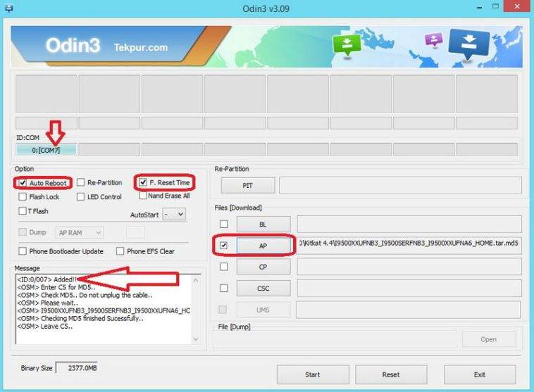
Task: Click the 'Added!!' message line
Action: point(47,279)
